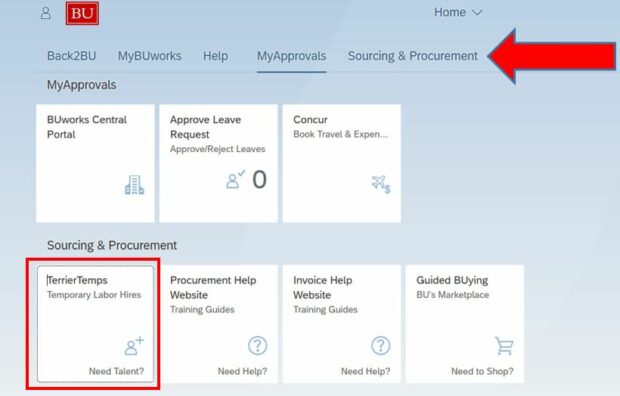620x396 pixels.
Task: Click Need Help? on Procurement Help tile
Action: click(x=242, y=371)
